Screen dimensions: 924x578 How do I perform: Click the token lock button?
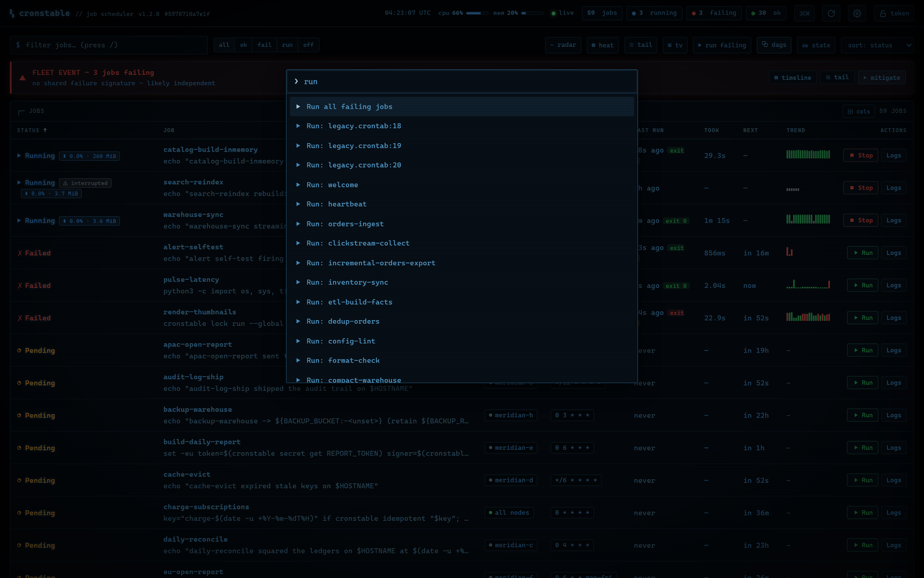[894, 13]
